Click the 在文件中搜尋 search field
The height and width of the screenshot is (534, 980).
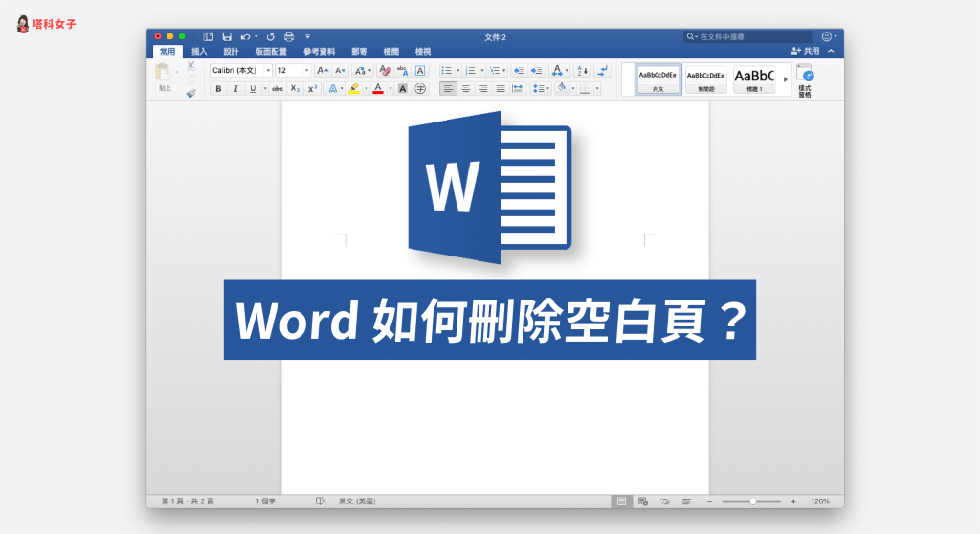[748, 37]
